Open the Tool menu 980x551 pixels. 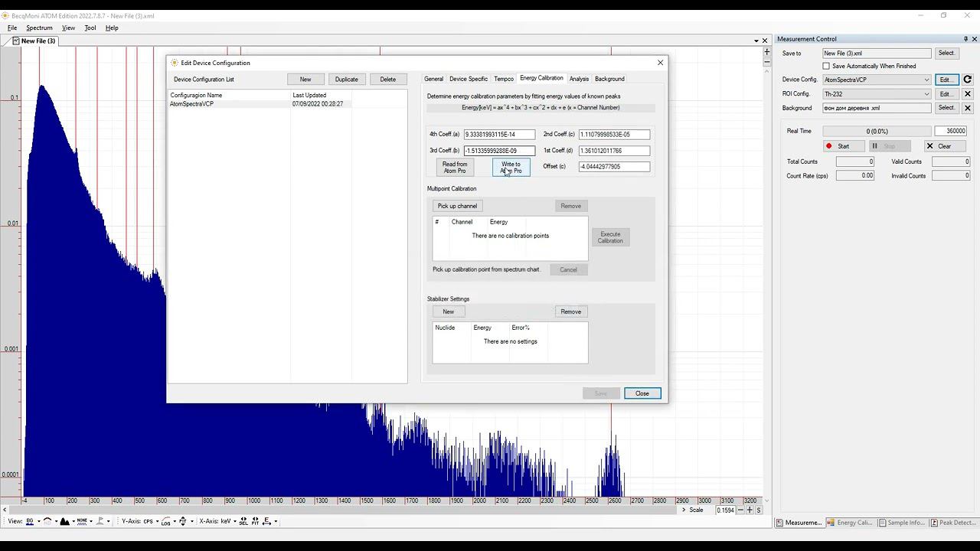[x=90, y=28]
